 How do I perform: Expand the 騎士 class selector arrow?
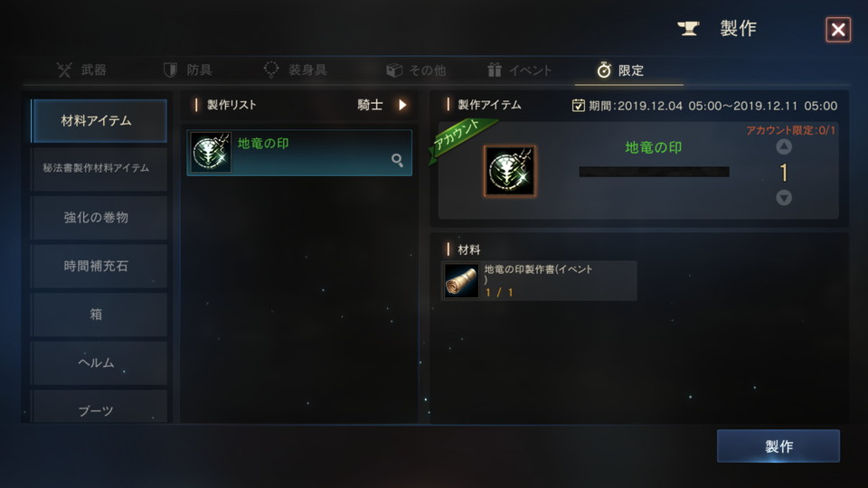[x=402, y=105]
